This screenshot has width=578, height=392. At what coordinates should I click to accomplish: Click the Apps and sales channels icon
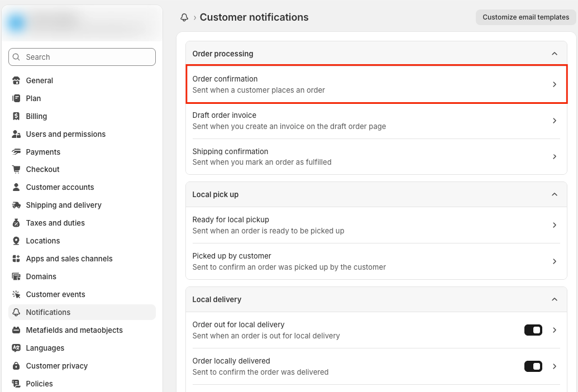coord(16,259)
